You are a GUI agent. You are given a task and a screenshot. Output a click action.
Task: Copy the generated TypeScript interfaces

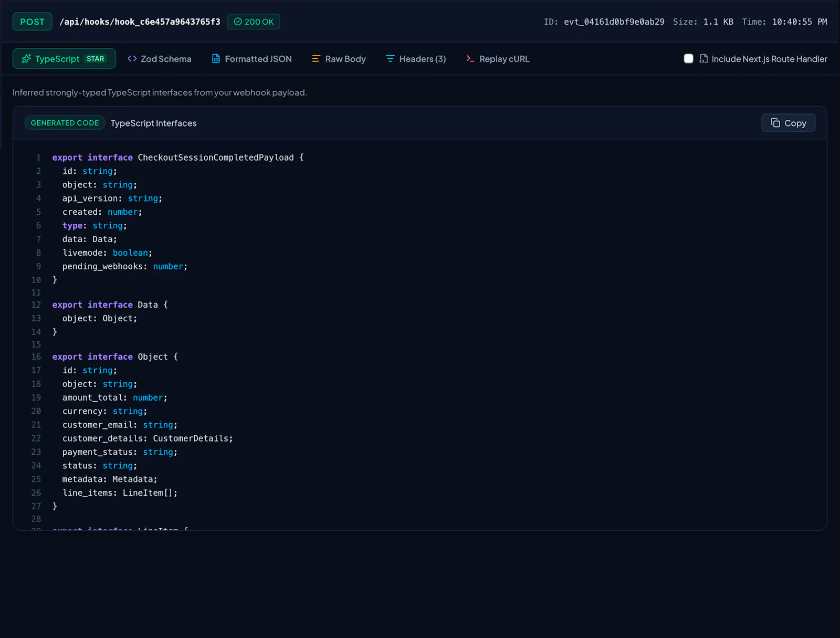[x=788, y=123]
